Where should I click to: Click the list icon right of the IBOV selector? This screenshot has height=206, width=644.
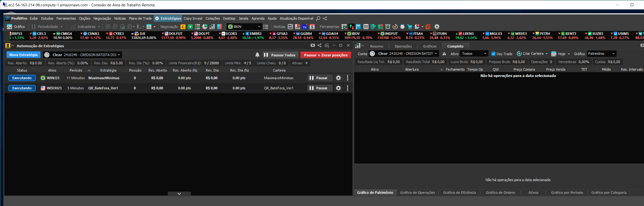pyautogui.click(x=266, y=27)
